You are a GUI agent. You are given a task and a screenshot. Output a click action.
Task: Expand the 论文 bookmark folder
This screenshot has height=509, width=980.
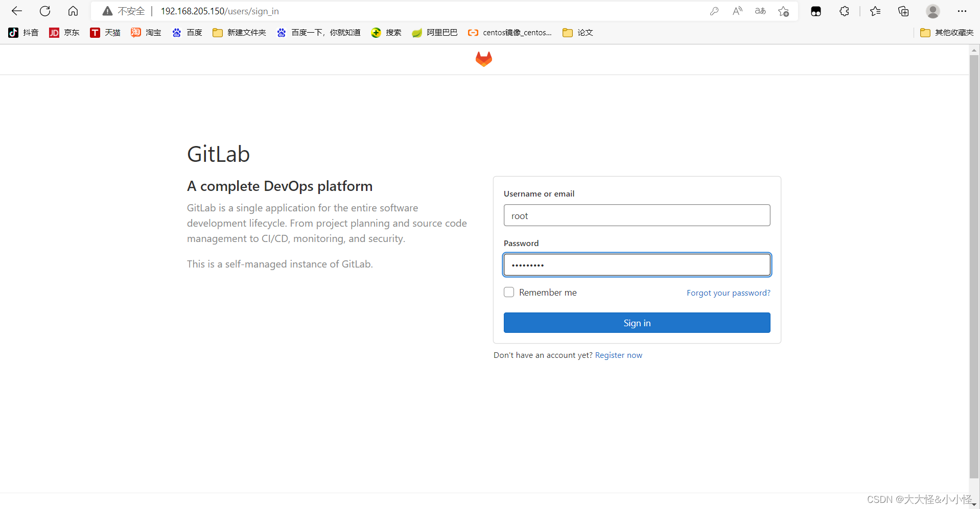578,33
